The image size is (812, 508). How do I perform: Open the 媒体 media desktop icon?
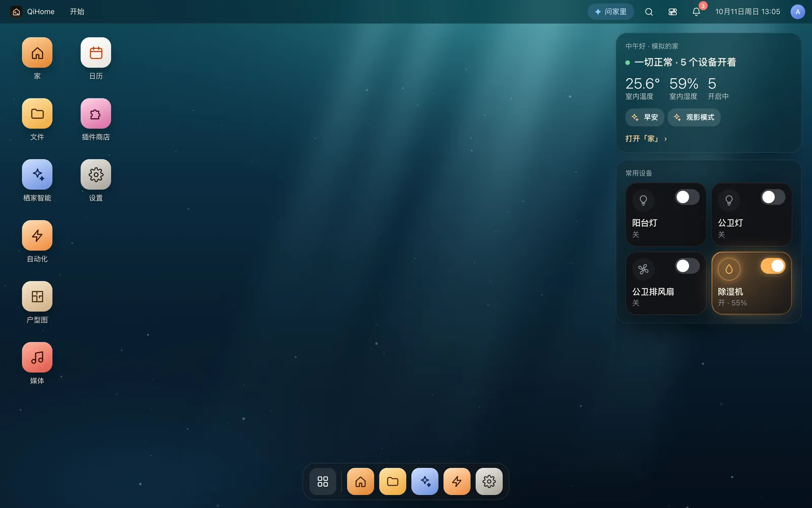point(37,358)
